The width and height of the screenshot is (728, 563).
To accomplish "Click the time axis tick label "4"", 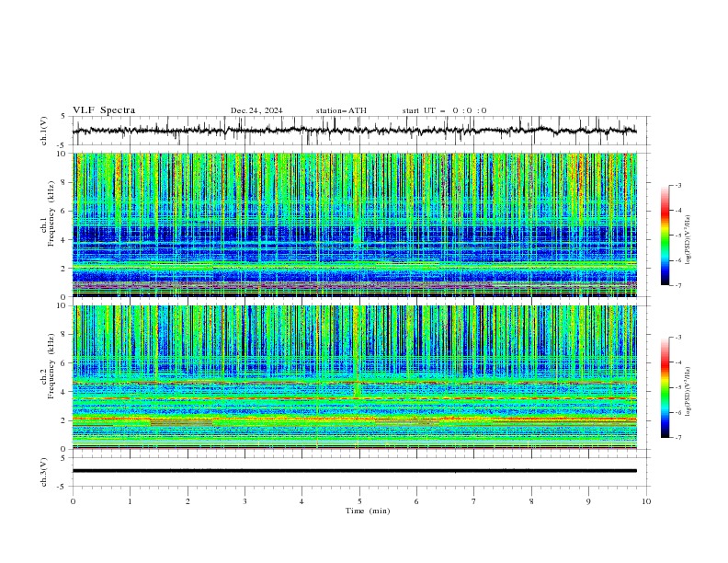I will pos(301,501).
